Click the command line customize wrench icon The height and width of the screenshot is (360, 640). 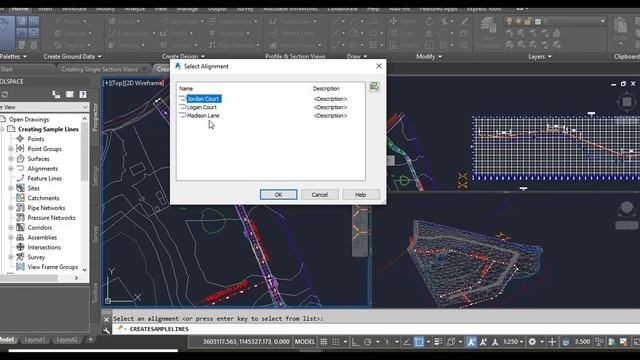[107, 330]
